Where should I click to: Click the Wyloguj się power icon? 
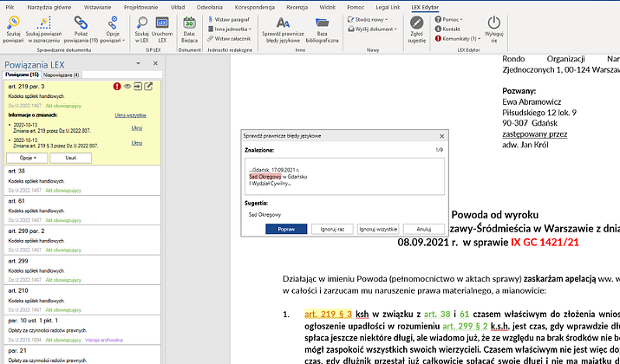(x=493, y=27)
